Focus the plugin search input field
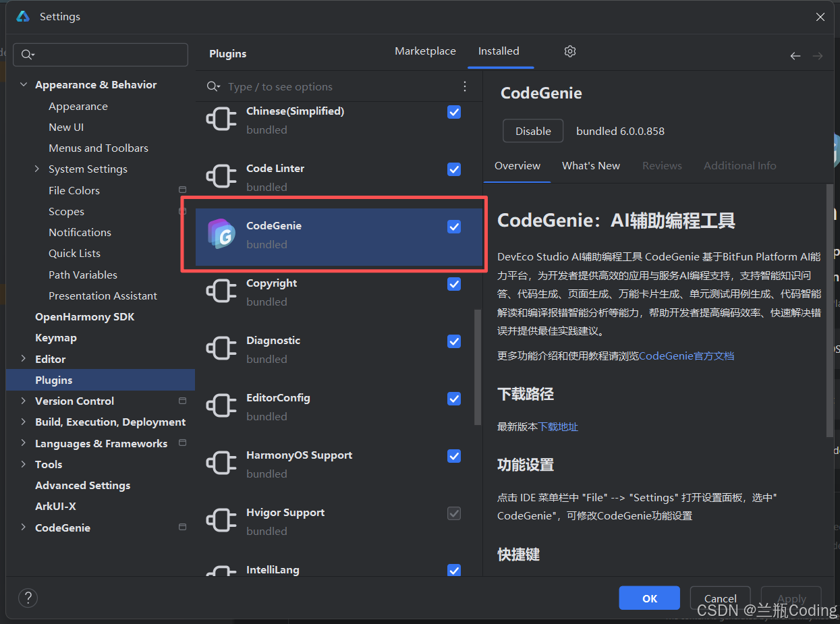 pyautogui.click(x=337, y=86)
